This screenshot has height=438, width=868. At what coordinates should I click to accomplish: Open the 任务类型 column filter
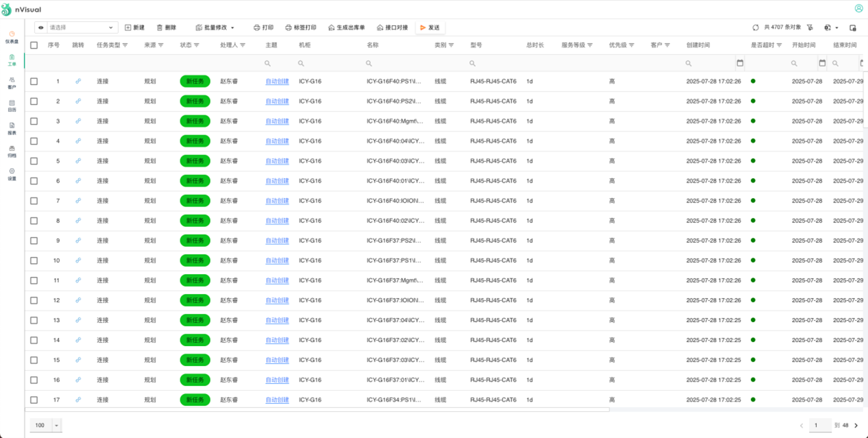click(x=125, y=45)
